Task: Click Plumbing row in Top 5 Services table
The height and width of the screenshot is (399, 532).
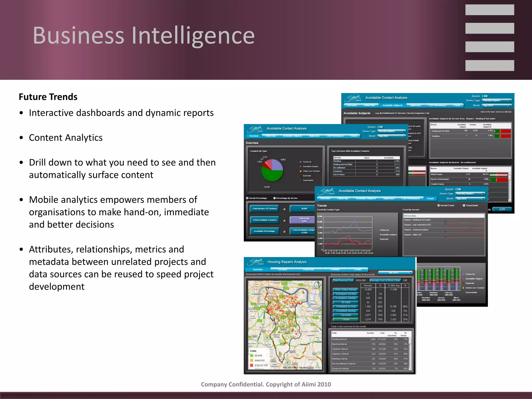Action: pyautogui.click(x=367, y=161)
